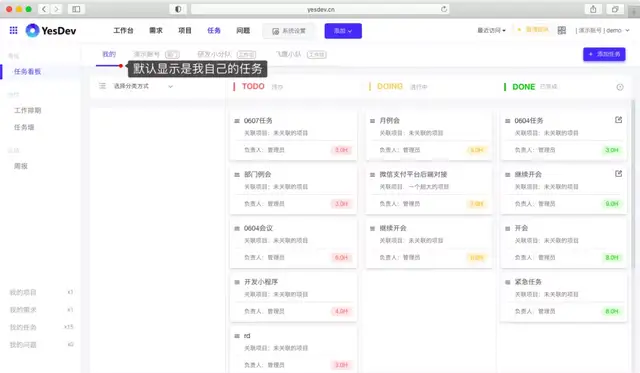Grab the handle icon of 开发小程序 card
Screen dimensions: 640x373
[x=237, y=282]
